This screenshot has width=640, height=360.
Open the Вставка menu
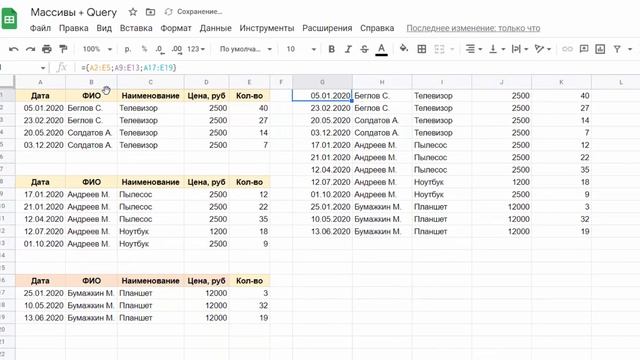[x=136, y=28]
